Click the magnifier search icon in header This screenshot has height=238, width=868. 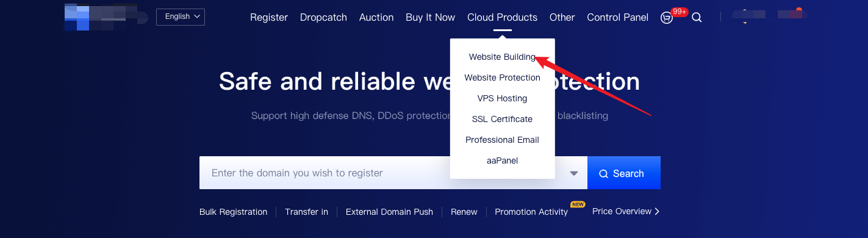(697, 18)
